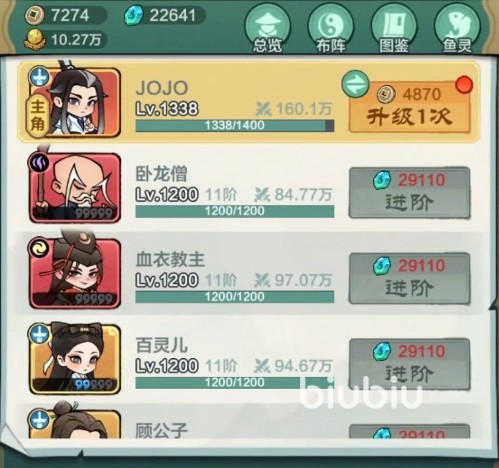499x468 pixels.
Task: Click JOJO's 1338/1400 level progress bar
Action: (x=235, y=126)
